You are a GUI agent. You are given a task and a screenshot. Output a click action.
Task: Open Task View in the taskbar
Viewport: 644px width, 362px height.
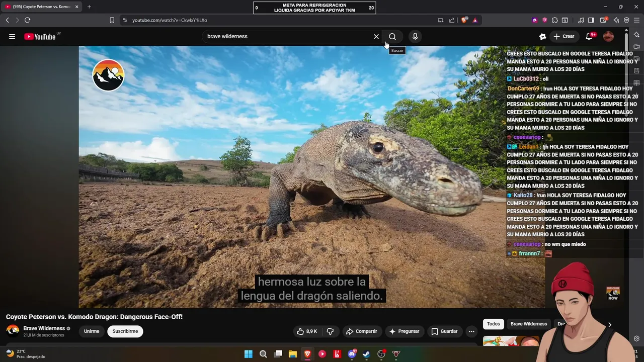pos(278,354)
